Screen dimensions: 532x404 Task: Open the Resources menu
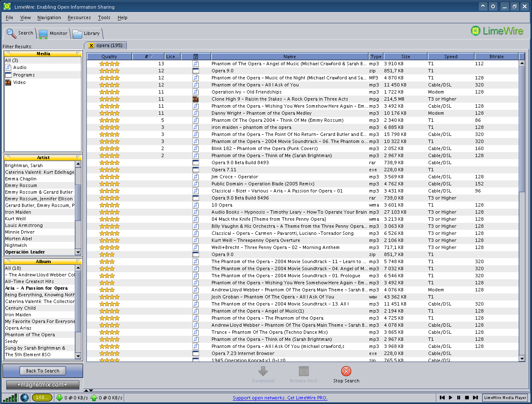pos(79,17)
